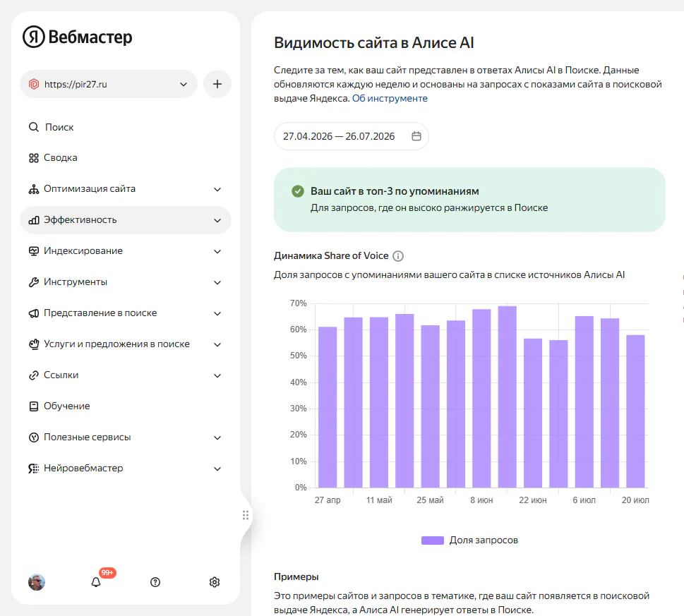The width and height of the screenshot is (684, 616).
Task: Click the Yandex Я logo icon
Action: (x=34, y=37)
